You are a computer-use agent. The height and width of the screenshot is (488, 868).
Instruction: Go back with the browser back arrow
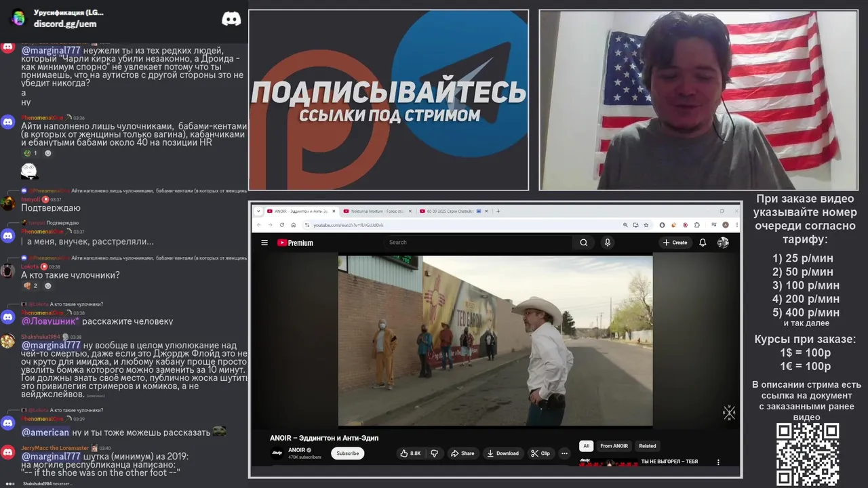point(259,225)
